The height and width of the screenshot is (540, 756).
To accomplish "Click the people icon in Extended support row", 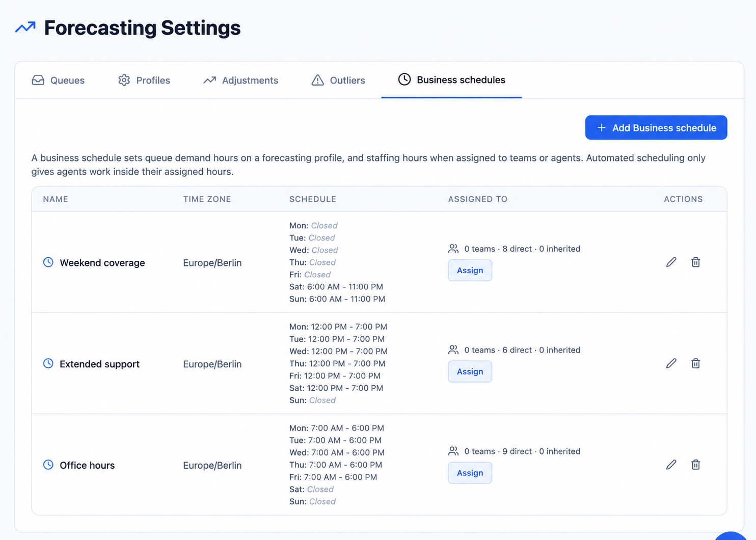I will click(453, 350).
